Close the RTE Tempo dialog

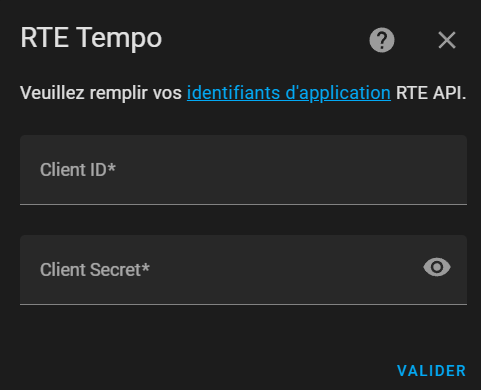coord(447,40)
